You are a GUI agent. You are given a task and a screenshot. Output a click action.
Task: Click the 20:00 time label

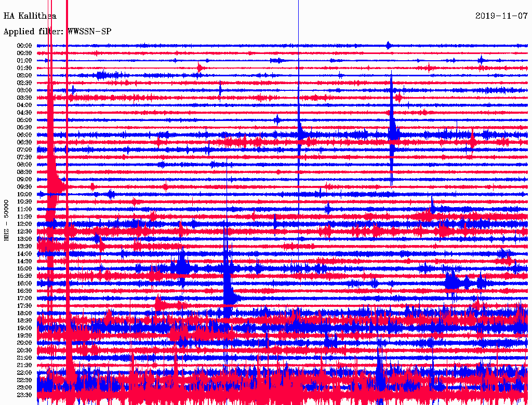(x=24, y=343)
